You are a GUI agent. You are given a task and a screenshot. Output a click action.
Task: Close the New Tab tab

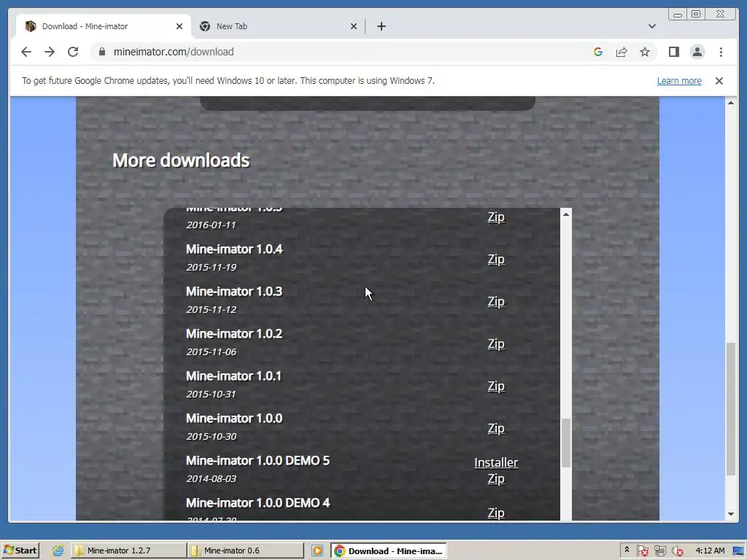[354, 26]
